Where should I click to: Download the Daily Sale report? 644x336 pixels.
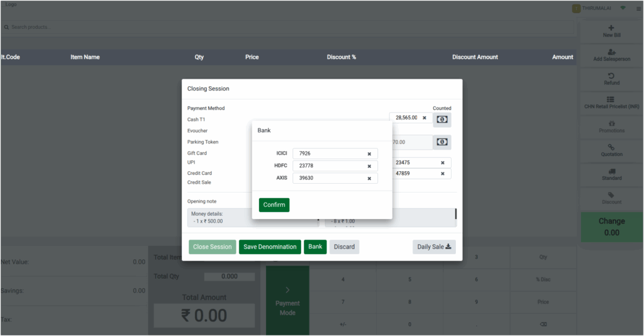pyautogui.click(x=434, y=247)
